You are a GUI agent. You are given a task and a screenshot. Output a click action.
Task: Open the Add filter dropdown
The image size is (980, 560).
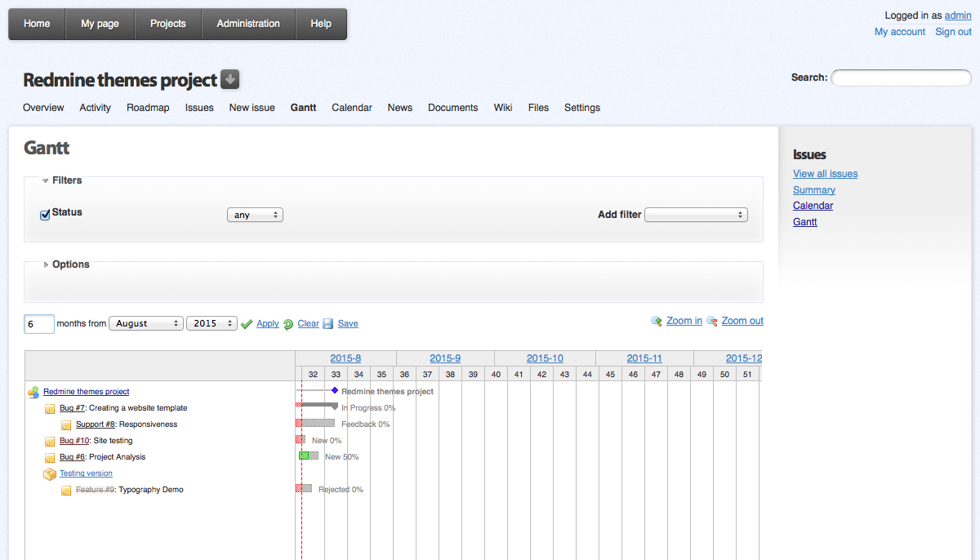click(x=696, y=215)
